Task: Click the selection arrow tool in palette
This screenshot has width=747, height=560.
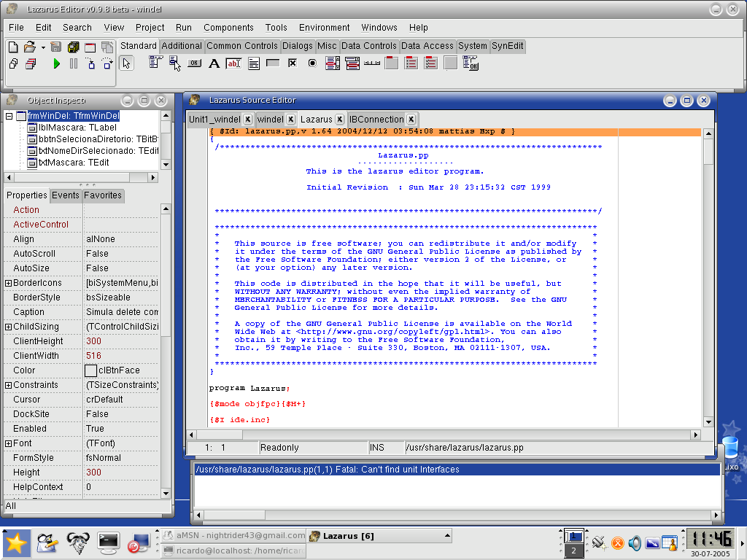Action: tap(127, 63)
